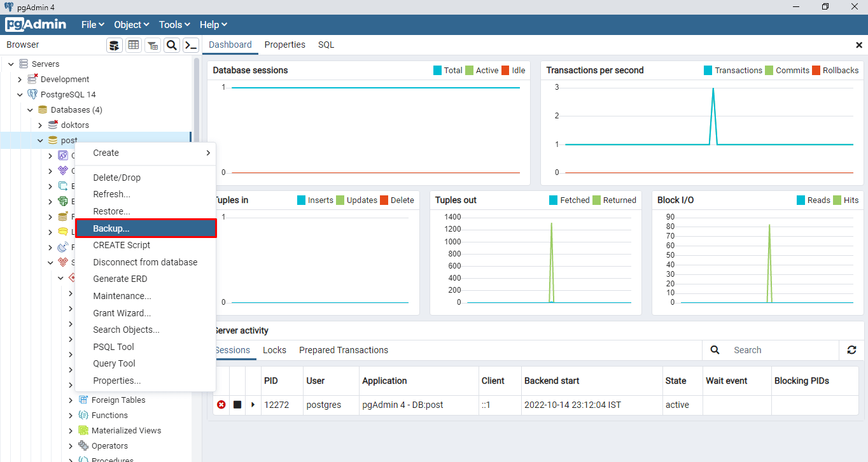Click the green Extensions puzzle icon in tree
Image resolution: width=868 pixels, height=462 pixels.
coord(63,201)
